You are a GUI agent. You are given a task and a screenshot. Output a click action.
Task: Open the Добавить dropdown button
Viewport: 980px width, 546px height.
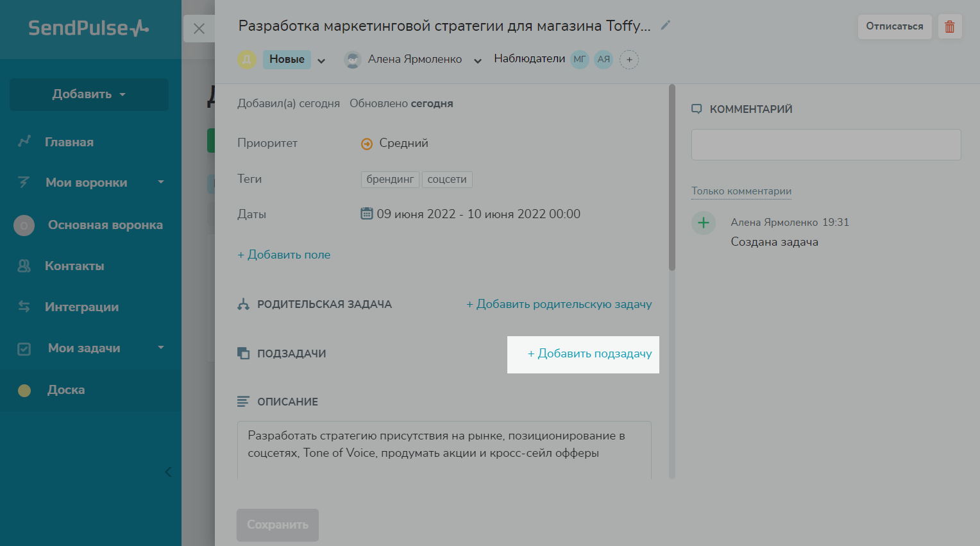tap(89, 94)
